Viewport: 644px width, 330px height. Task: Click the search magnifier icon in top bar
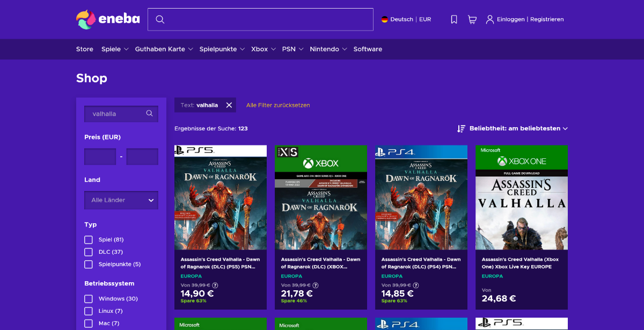coord(159,19)
